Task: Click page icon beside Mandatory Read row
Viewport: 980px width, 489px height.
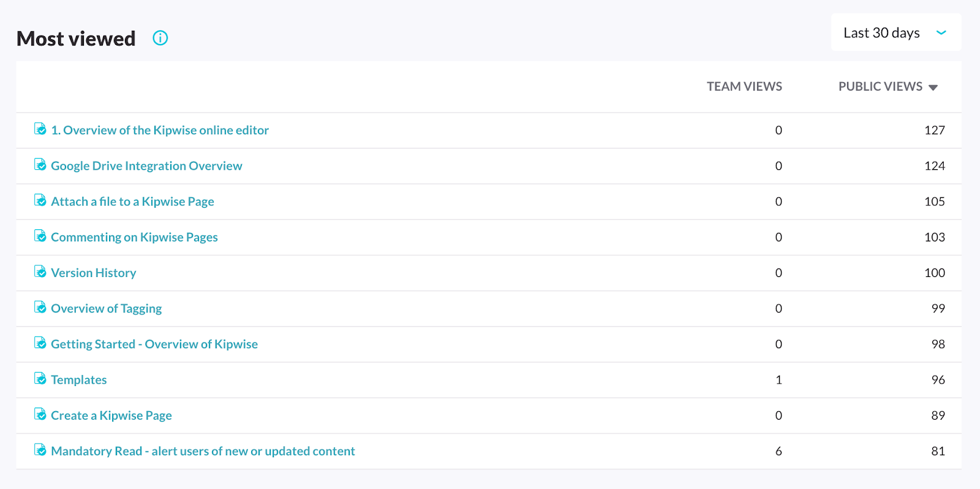Action: [40, 450]
